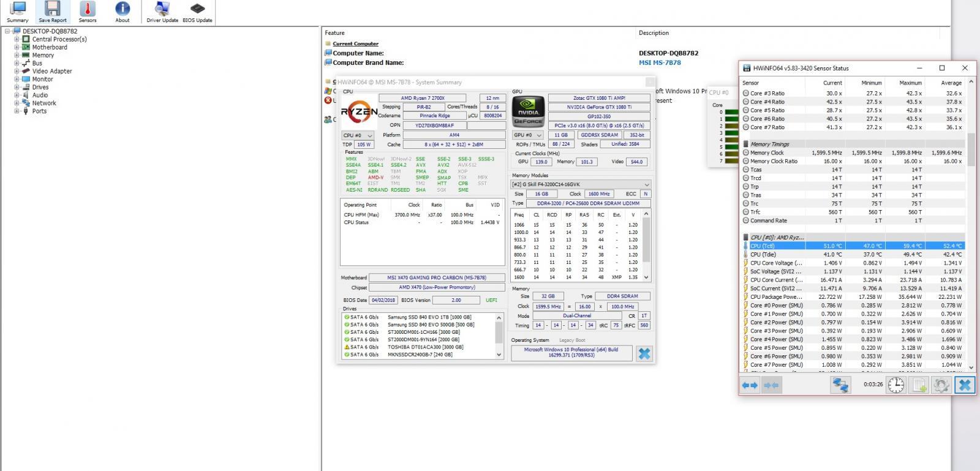Open Sensors from the toolbar
This screenshot has width=980, height=471.
[x=88, y=12]
